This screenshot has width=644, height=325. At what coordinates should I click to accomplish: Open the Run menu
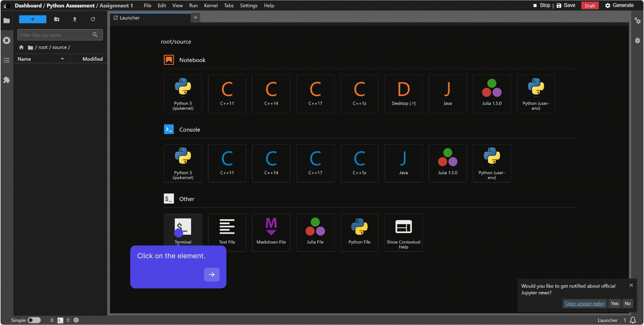point(193,5)
